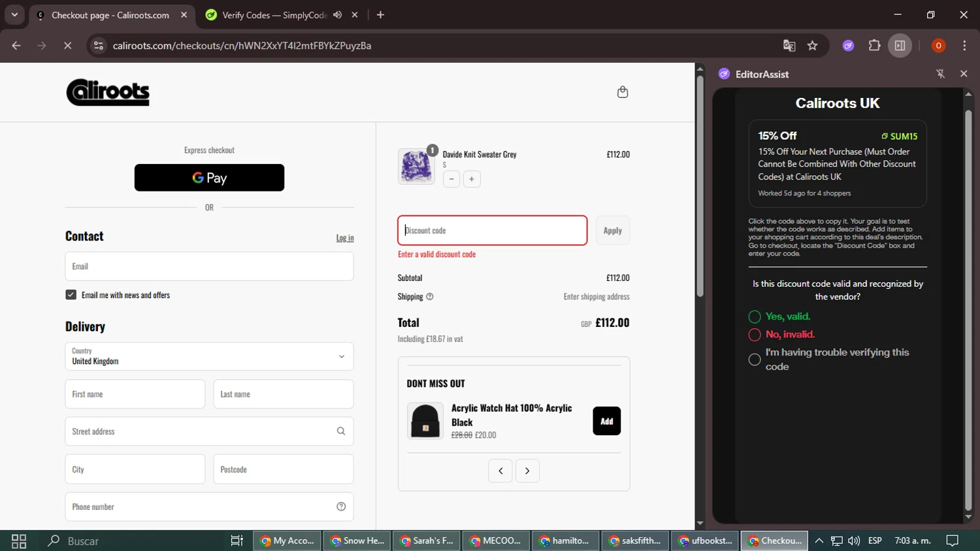View site information icon in address bar
This screenshot has height=551, width=980.
click(x=99, y=46)
